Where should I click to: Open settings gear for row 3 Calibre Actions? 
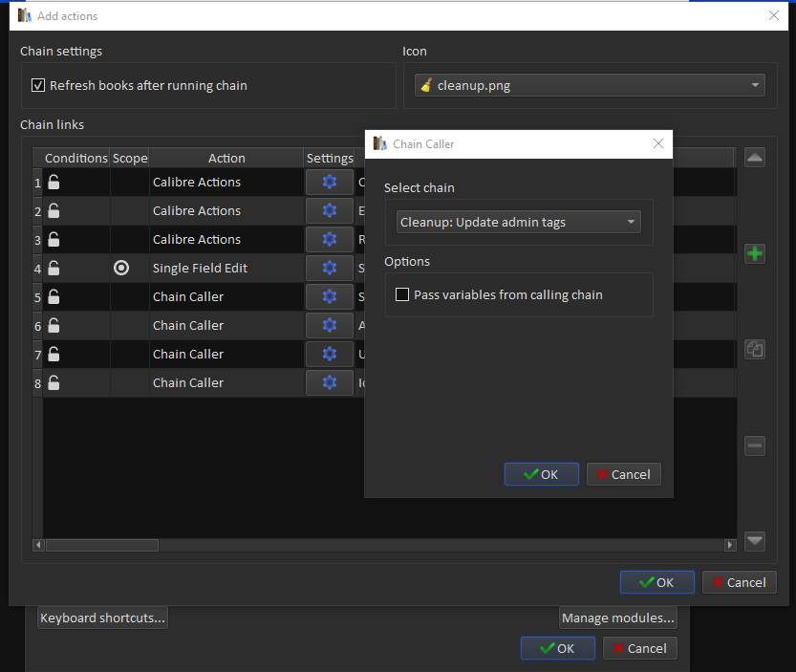tap(330, 239)
